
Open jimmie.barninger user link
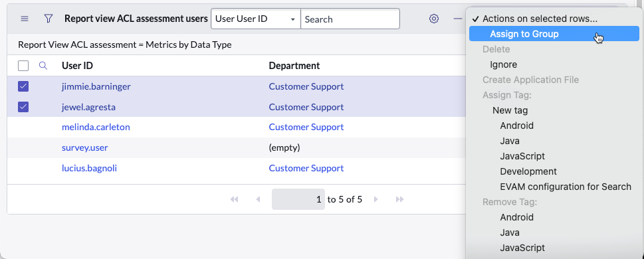coord(96,86)
